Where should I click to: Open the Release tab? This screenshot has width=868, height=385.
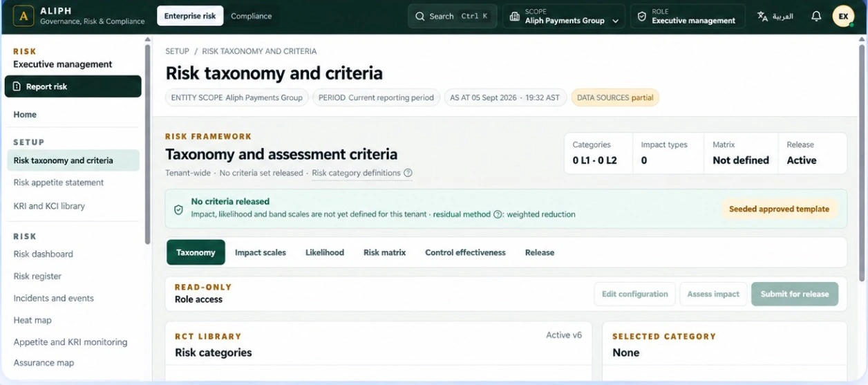(540, 252)
